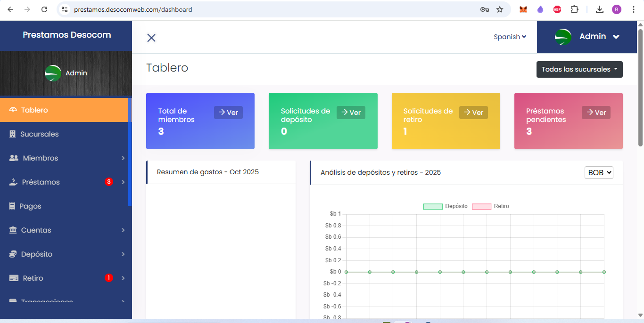Expand the Miembros sidebar submenu
This screenshot has height=323, width=644.
click(x=41, y=158)
